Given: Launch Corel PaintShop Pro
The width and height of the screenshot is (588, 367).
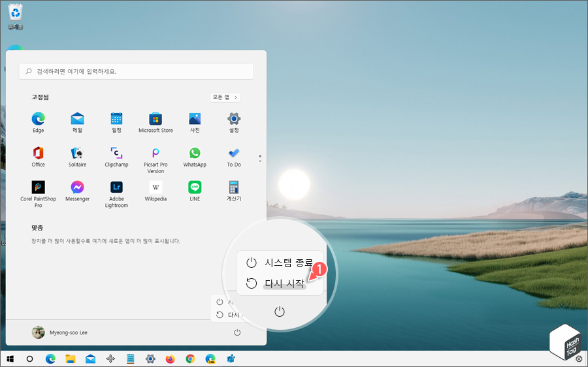Looking at the screenshot, I should [x=39, y=194].
